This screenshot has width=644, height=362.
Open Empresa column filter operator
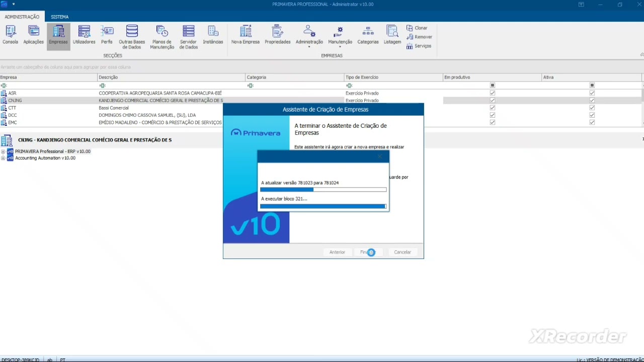click(4, 85)
